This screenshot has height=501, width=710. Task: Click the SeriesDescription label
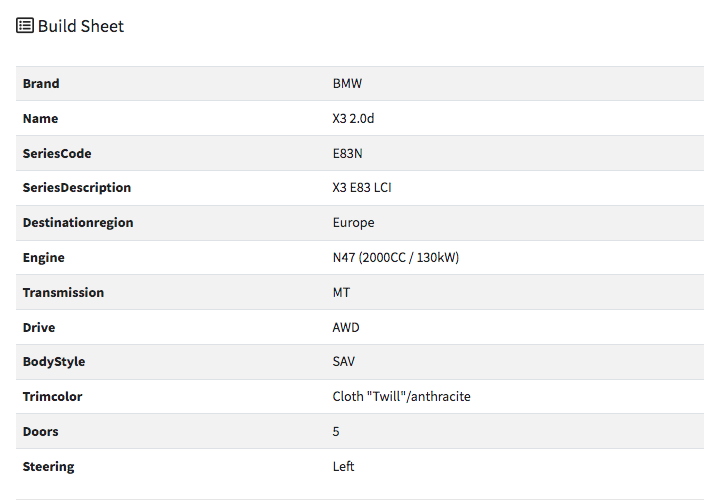click(77, 188)
